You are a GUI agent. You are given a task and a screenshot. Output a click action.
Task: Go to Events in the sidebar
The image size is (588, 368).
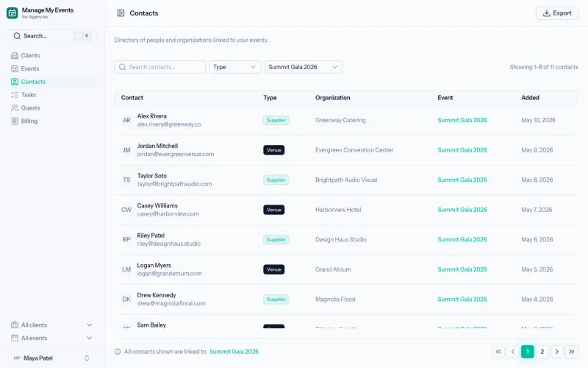(51, 68)
